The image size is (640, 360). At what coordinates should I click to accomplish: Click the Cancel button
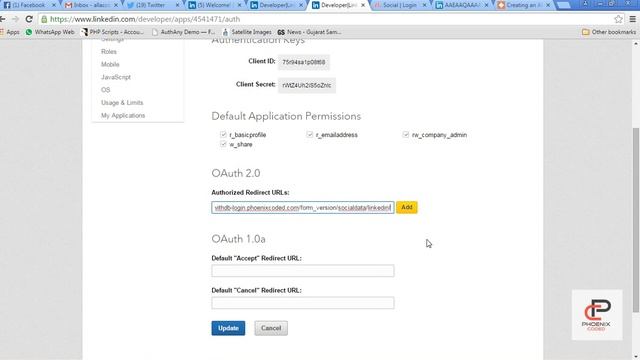271,328
